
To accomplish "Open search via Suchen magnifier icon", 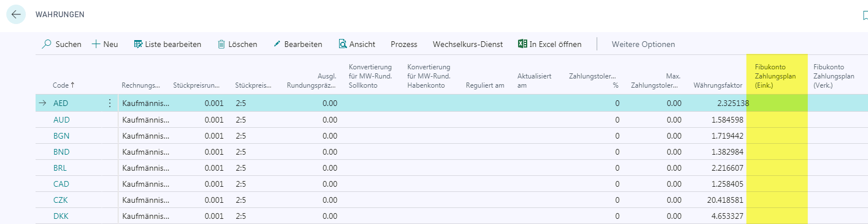I will pos(46,44).
